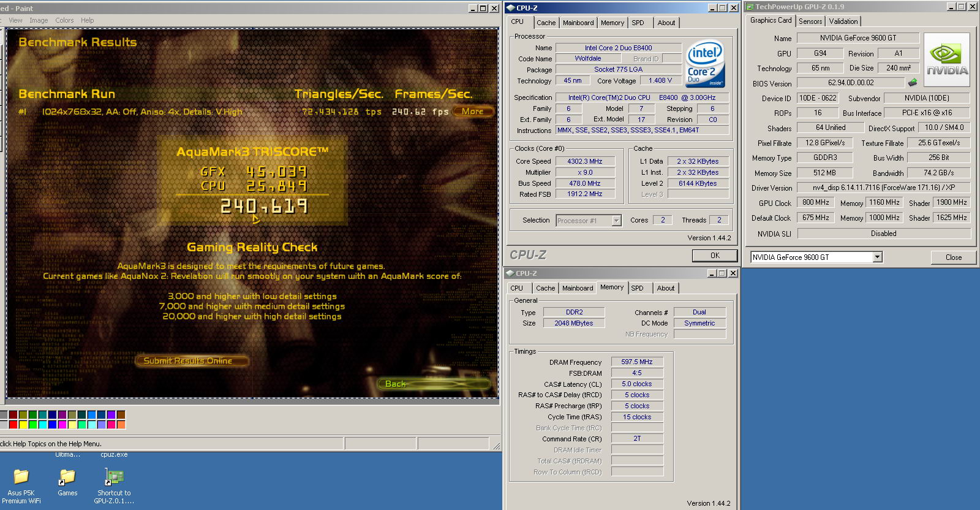Click DRAM Frequency value 597.5 MHz
The width and height of the screenshot is (980, 510).
pos(637,362)
